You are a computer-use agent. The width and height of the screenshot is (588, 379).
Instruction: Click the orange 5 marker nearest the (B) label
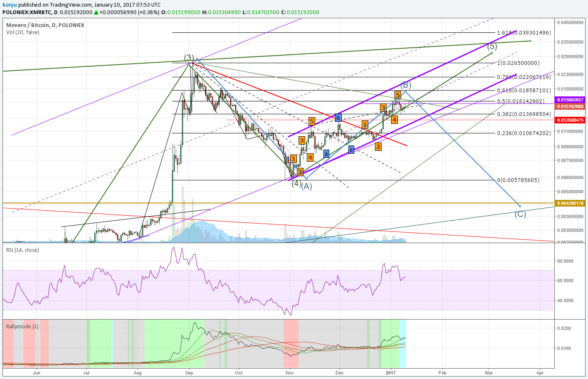pos(398,95)
